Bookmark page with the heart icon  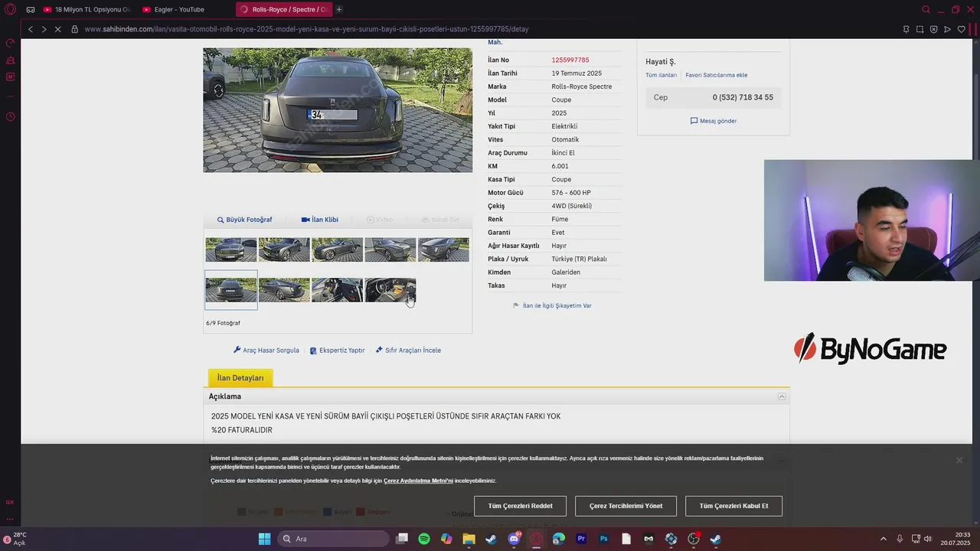[962, 29]
